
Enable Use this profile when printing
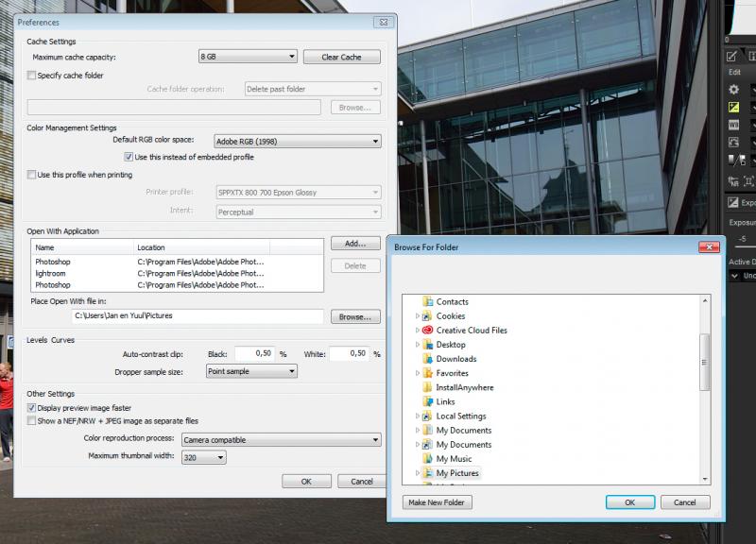click(32, 175)
